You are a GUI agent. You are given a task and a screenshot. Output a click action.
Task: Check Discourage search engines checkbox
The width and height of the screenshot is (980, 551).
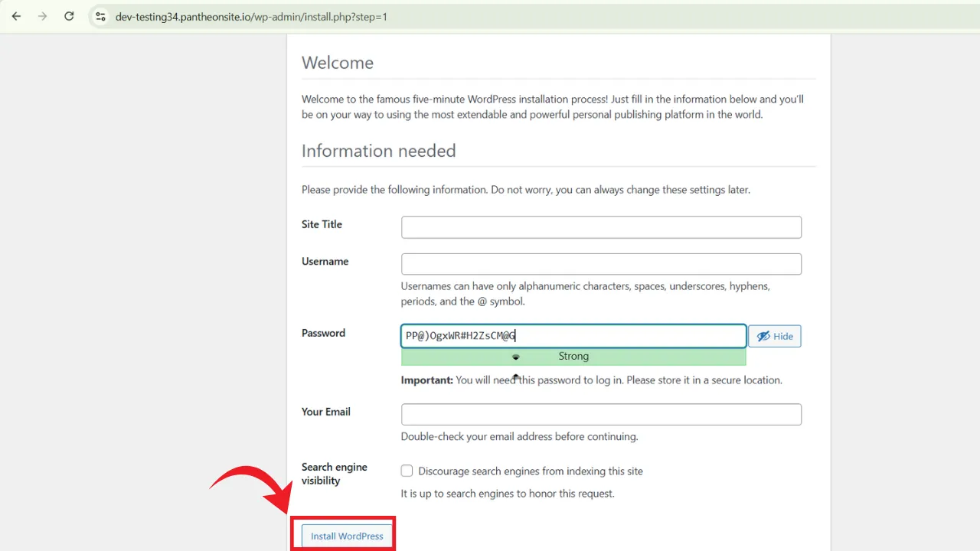tap(407, 471)
